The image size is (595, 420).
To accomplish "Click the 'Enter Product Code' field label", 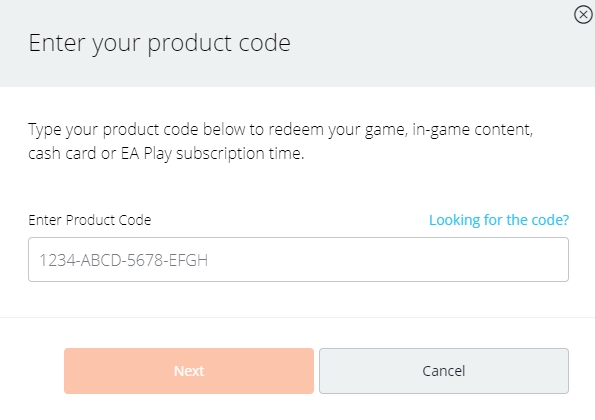I will click(90, 220).
